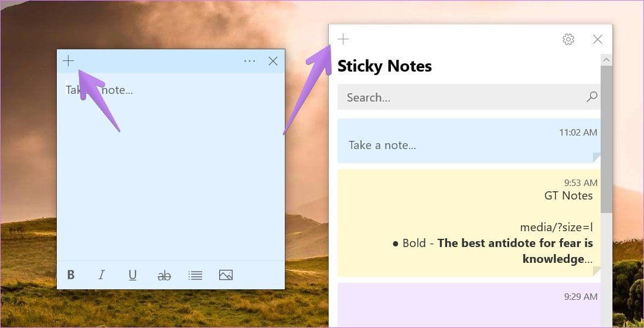Screen dimensions: 644x328
Task: Click the scrollbar up arrow in notes list
Action: click(606, 60)
